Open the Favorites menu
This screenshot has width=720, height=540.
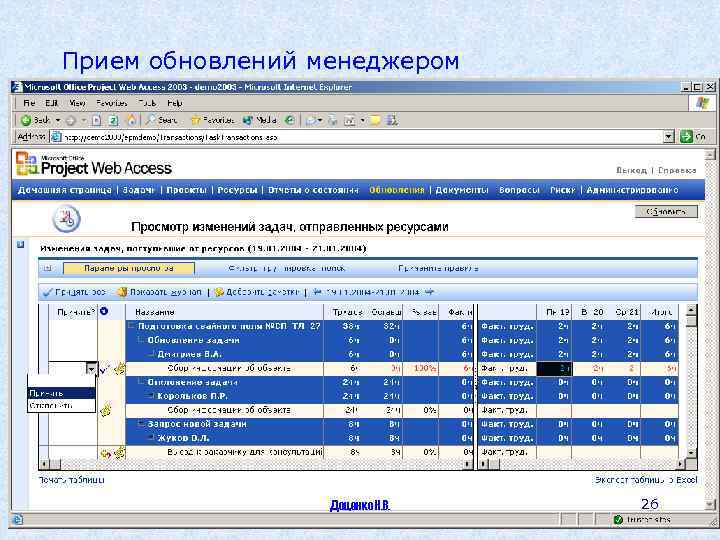112,103
